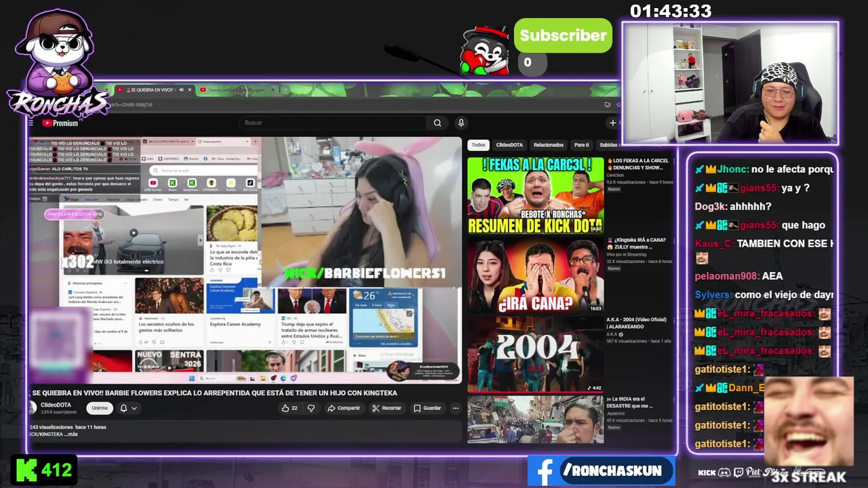This screenshot has width=868, height=488.
Task: Mute the tab via speaker icon
Action: pyautogui.click(x=181, y=89)
